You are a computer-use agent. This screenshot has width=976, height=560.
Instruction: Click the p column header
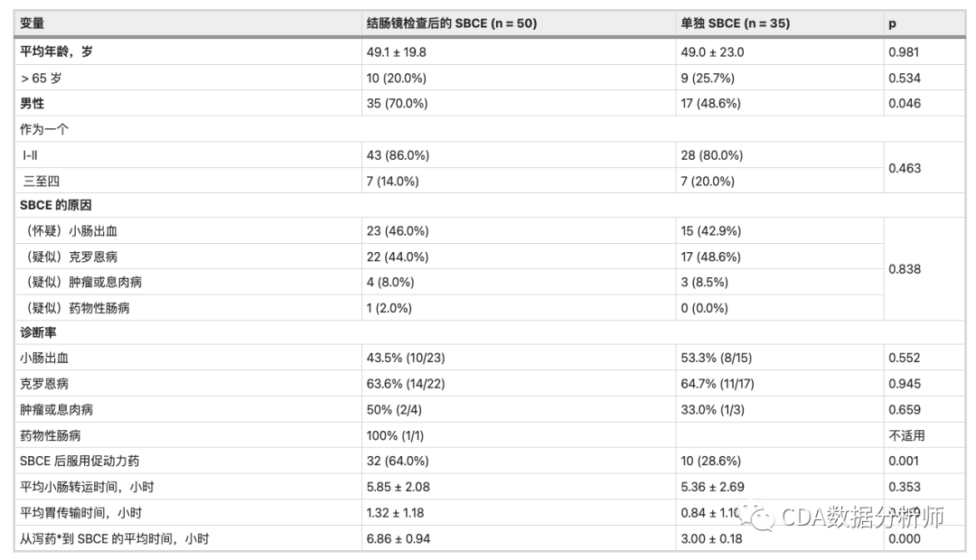[892, 23]
